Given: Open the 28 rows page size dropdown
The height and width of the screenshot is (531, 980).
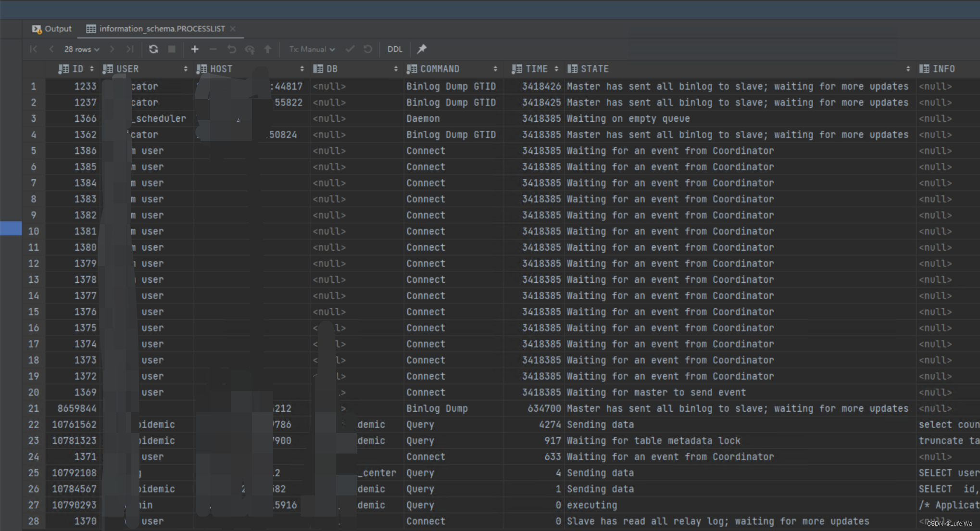Looking at the screenshot, I should (82, 49).
